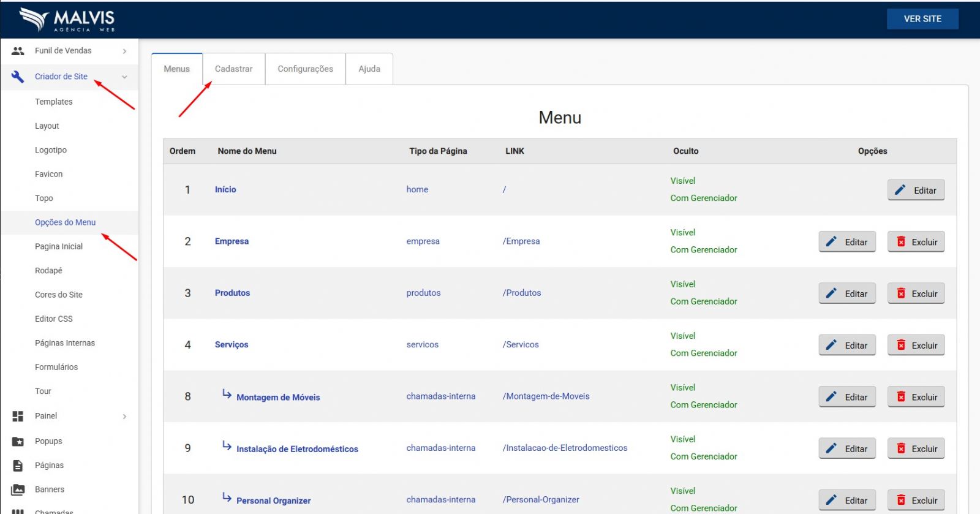
Task: Click the pencil icon in Início row
Action: (900, 190)
